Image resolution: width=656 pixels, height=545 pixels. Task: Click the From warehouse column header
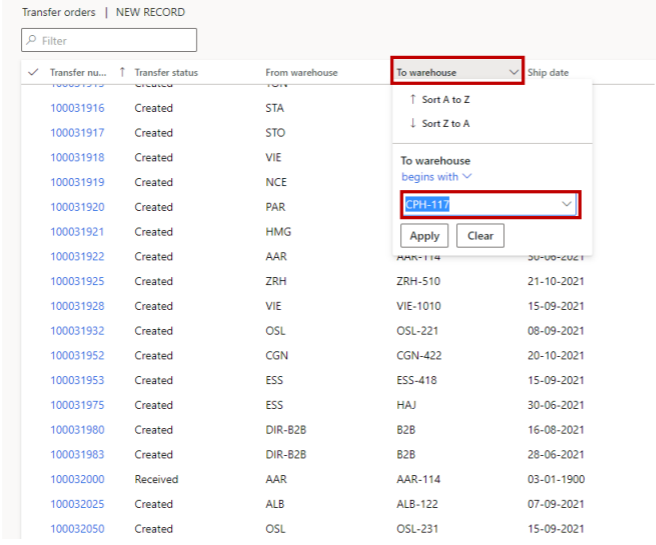(301, 73)
